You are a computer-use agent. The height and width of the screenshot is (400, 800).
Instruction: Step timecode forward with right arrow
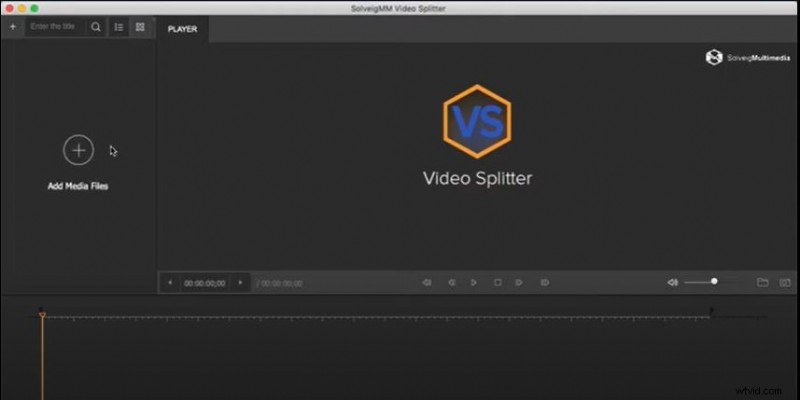[x=240, y=283]
